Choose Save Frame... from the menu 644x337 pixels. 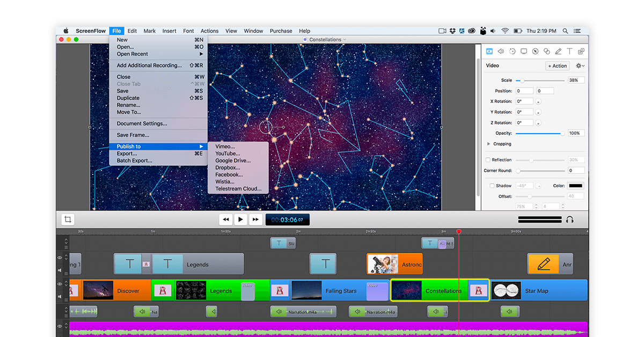point(158,135)
